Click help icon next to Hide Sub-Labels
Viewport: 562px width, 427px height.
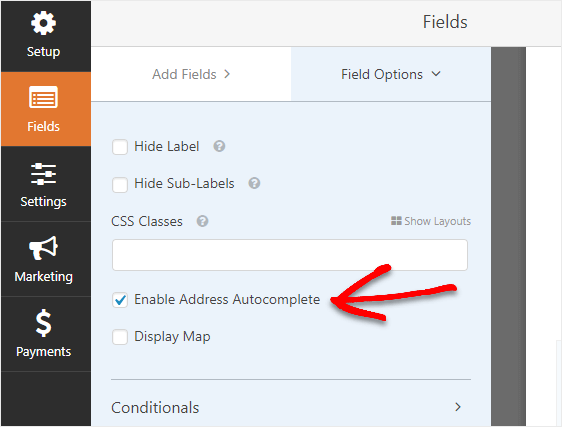tap(254, 183)
